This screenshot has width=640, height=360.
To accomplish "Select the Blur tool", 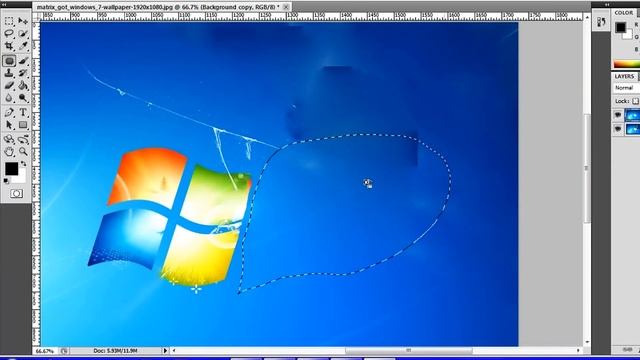I will click(9, 98).
